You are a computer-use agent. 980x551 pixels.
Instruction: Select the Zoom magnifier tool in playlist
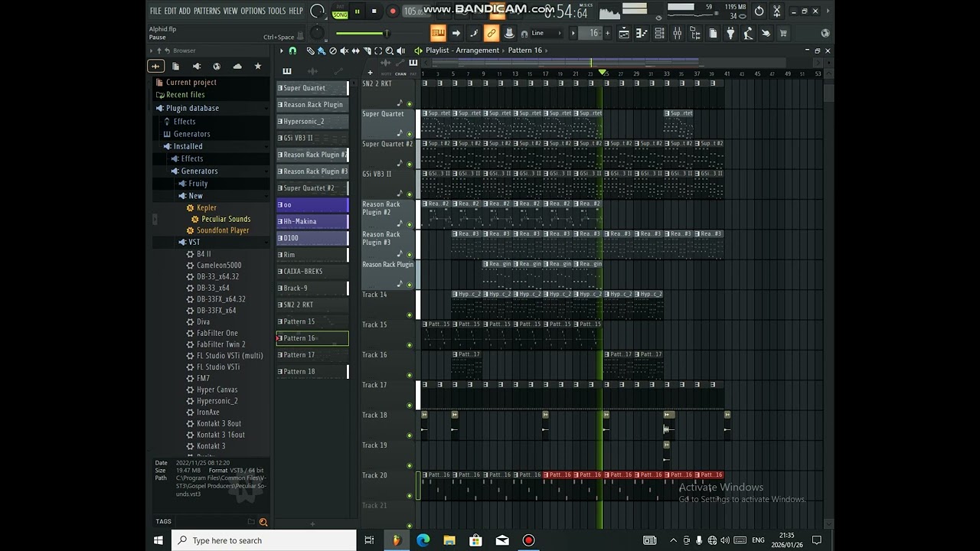coord(389,51)
